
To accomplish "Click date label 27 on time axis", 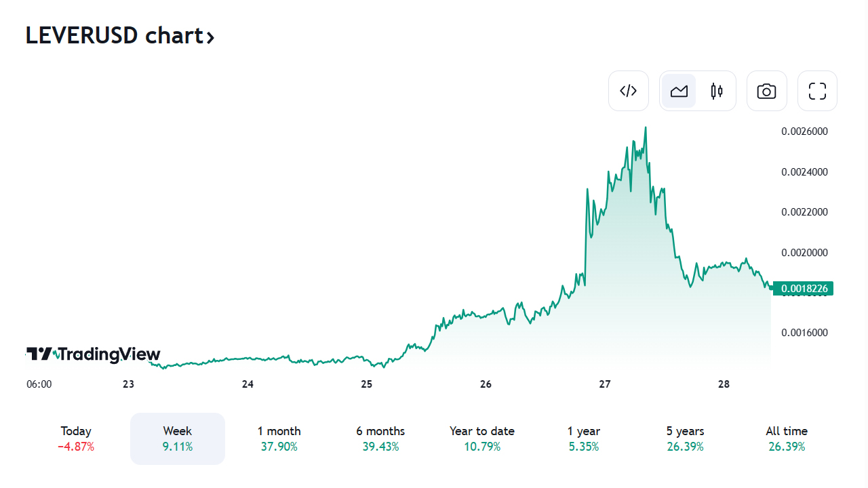I will (605, 384).
